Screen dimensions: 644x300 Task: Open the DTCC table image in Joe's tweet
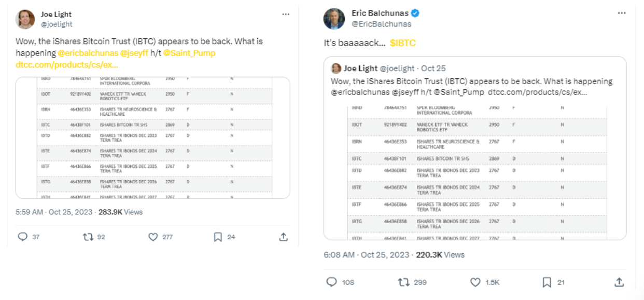tap(152, 138)
